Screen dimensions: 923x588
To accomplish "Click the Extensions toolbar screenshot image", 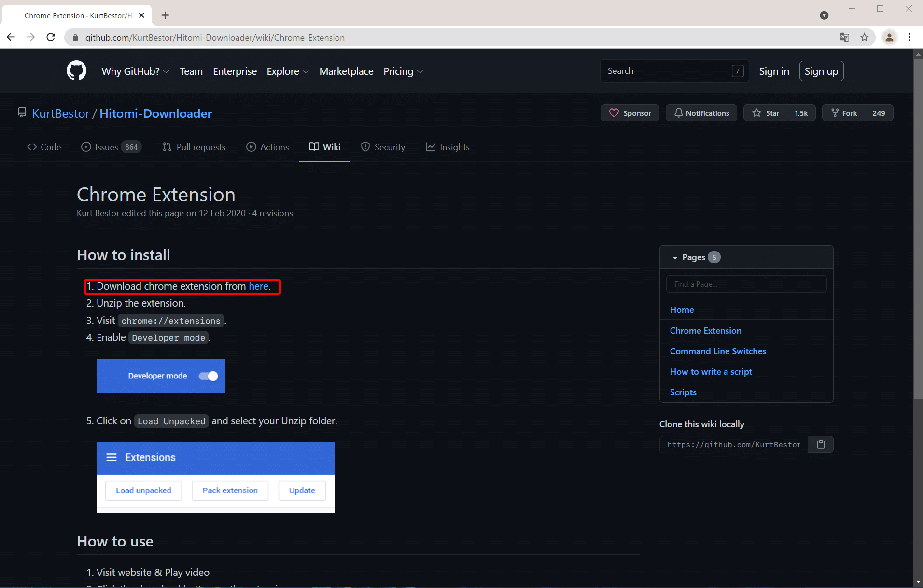I will [x=215, y=477].
